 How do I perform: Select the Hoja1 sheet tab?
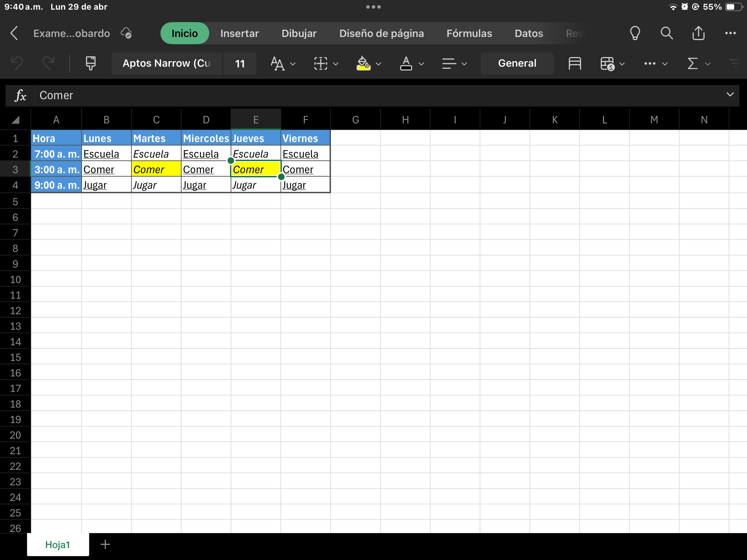(58, 544)
